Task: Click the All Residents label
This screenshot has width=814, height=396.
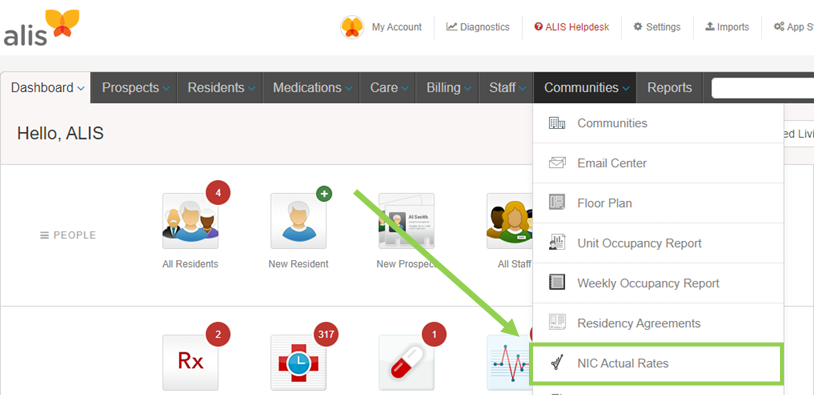Action: pyautogui.click(x=190, y=264)
